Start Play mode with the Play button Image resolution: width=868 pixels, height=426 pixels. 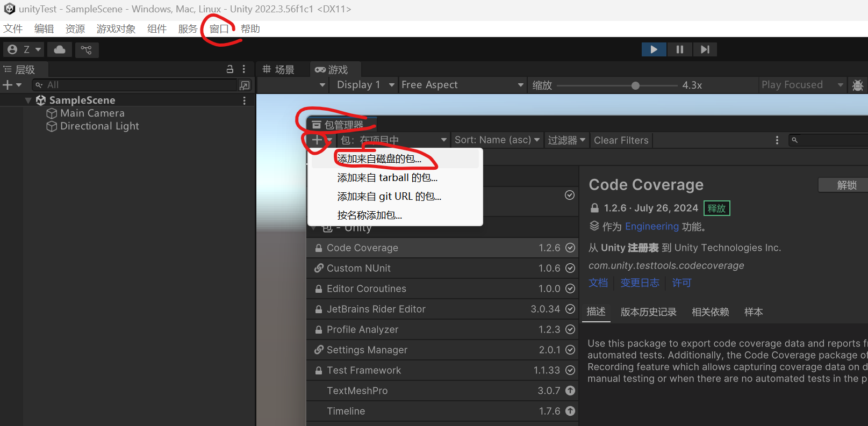point(654,49)
